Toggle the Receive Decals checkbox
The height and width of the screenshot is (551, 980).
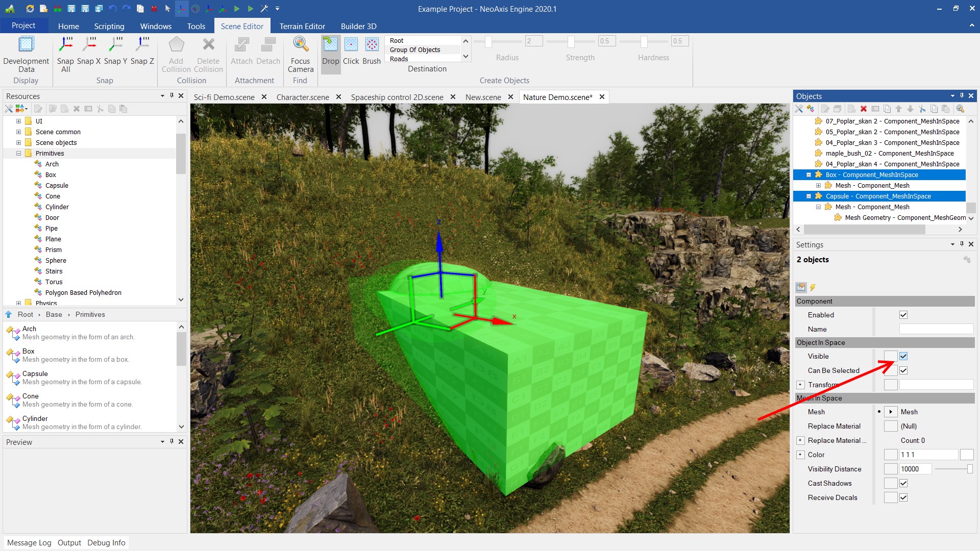point(903,497)
